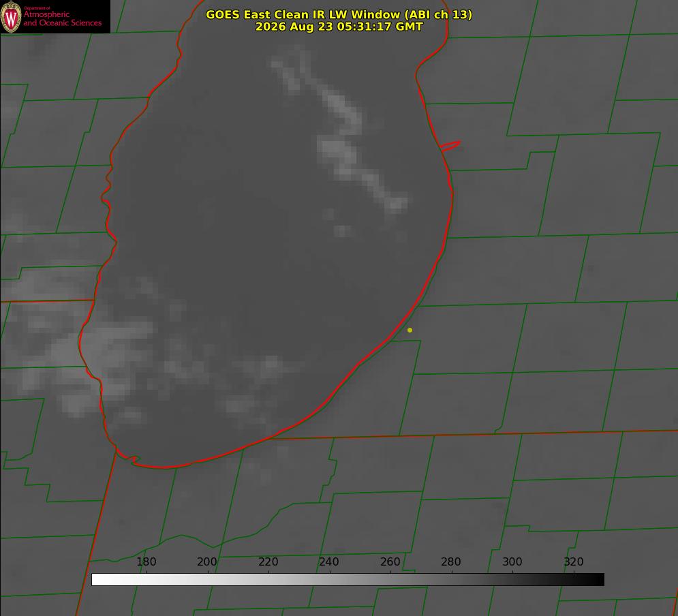The width and height of the screenshot is (678, 616).
Task: Select the 320 colorbar label
Action: click(x=574, y=561)
